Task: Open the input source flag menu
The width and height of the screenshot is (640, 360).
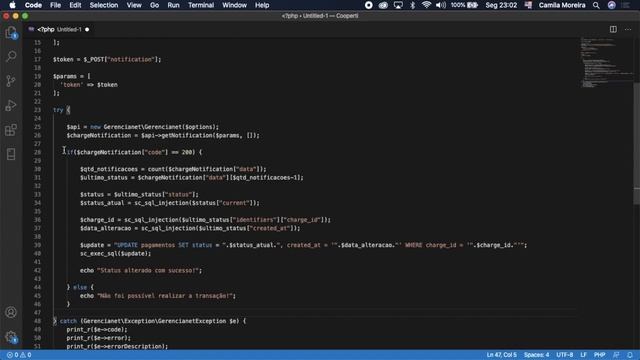Action: click(x=528, y=5)
